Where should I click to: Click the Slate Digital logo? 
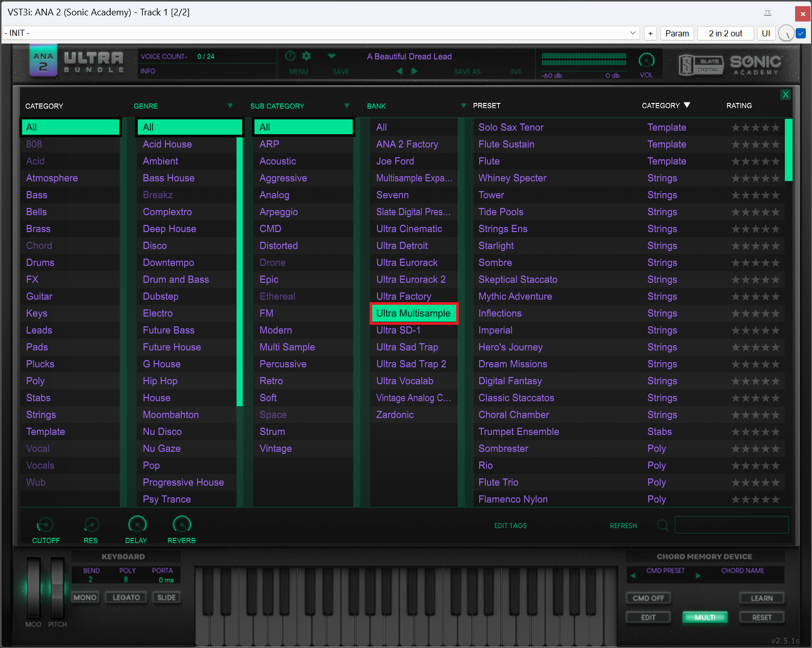pos(700,65)
